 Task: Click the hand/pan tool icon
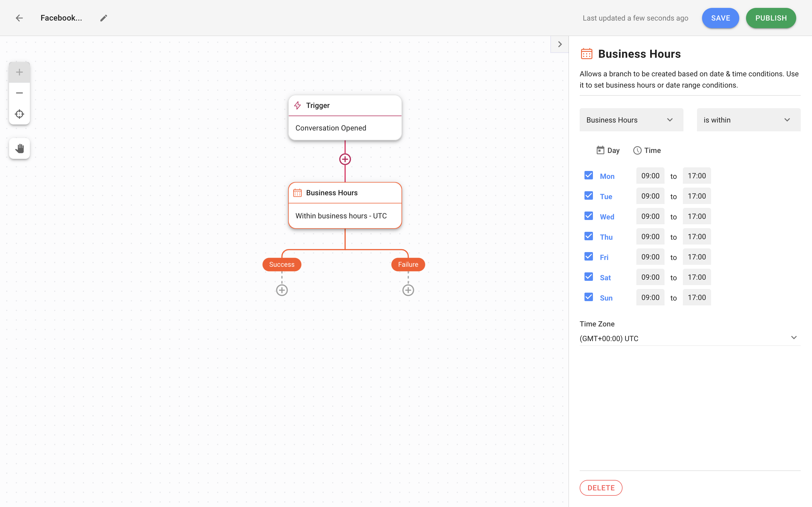tap(19, 148)
